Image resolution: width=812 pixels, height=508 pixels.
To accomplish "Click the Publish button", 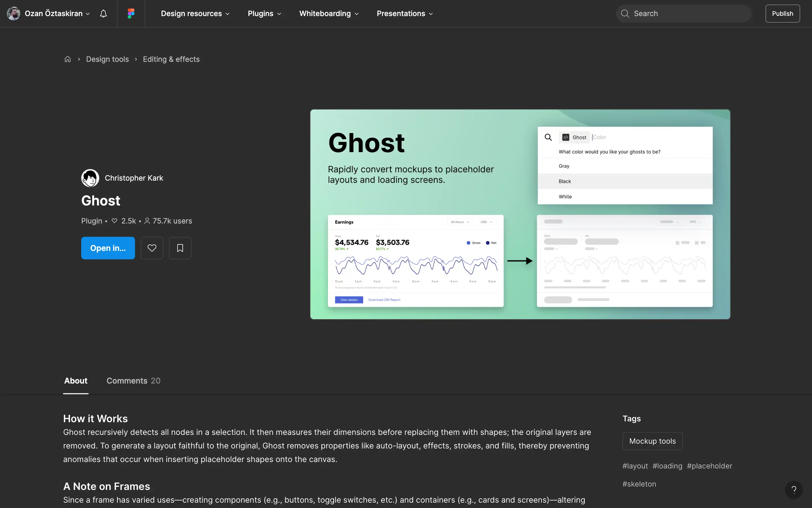I will click(x=782, y=14).
